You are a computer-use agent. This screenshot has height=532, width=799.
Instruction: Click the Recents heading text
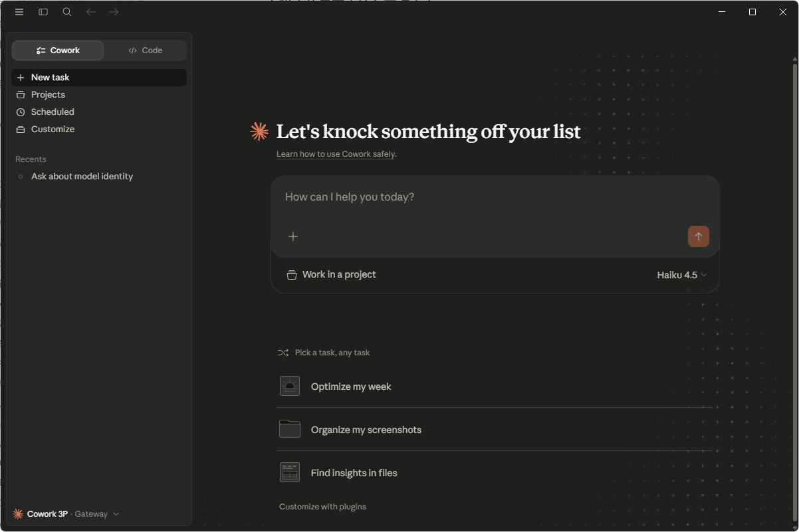(31, 159)
